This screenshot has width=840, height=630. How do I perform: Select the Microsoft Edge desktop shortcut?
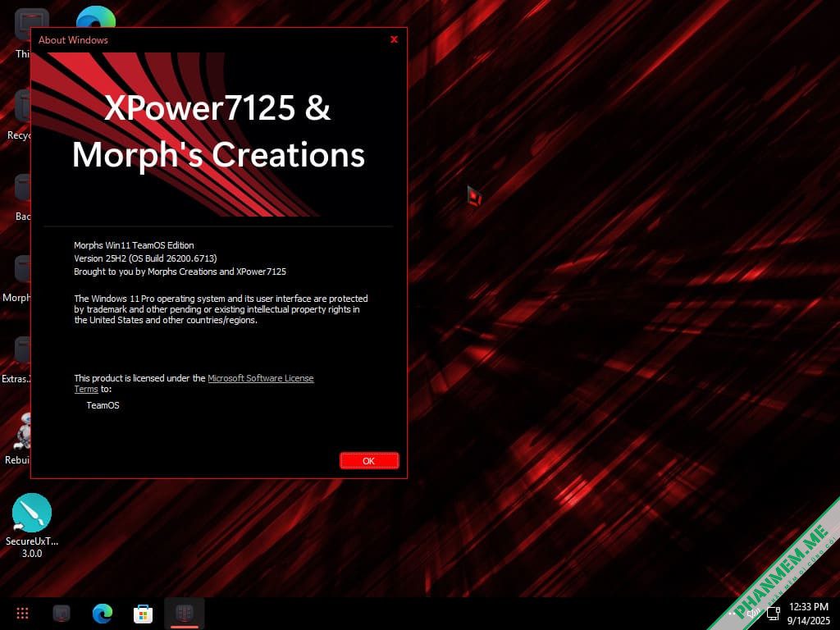point(96,16)
